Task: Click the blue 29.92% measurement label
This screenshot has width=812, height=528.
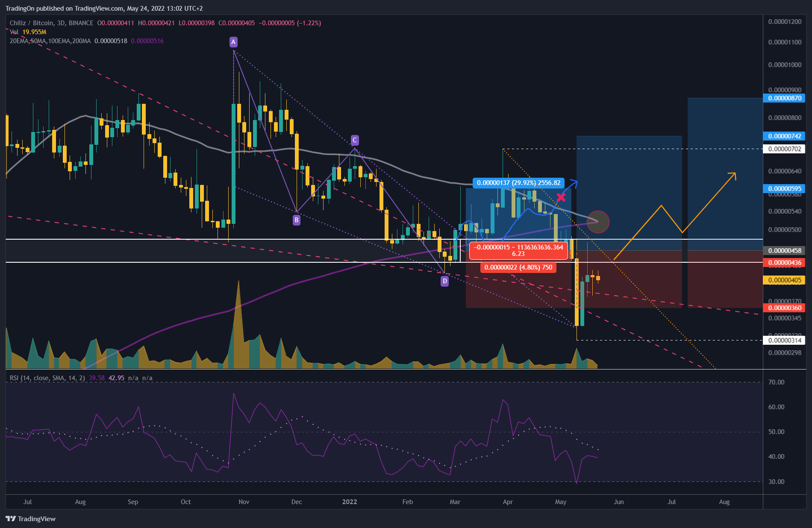Action: pyautogui.click(x=518, y=183)
